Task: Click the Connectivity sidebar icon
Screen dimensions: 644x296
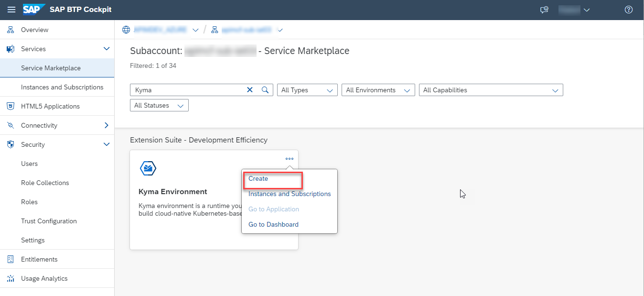Action: coord(11,125)
